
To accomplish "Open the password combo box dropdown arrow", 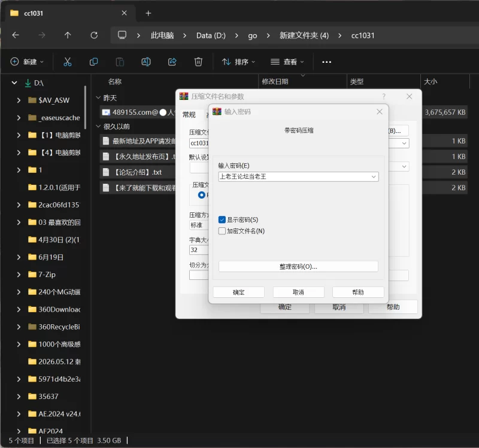I will tap(373, 176).
